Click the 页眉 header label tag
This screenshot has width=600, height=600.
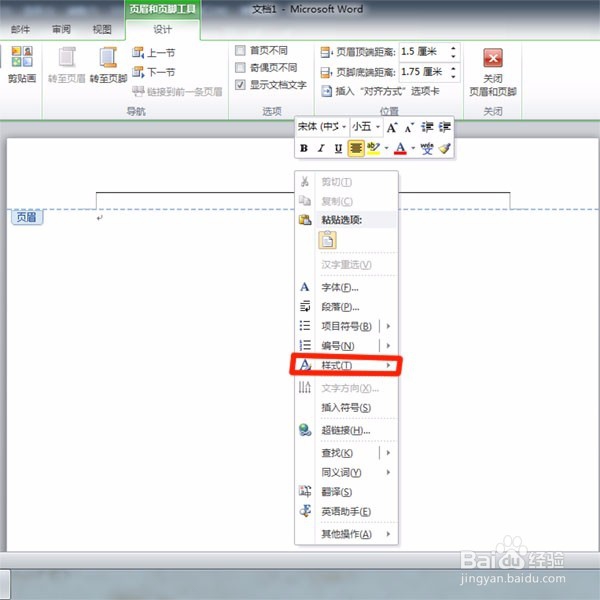[27, 217]
